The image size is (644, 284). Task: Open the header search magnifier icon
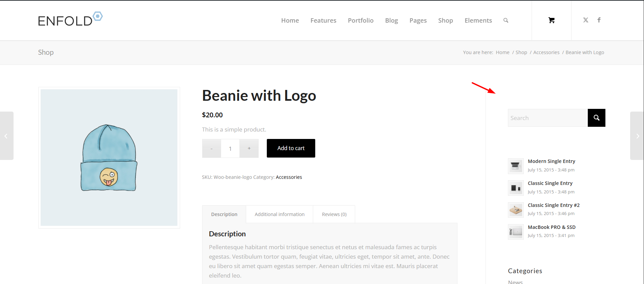pyautogui.click(x=506, y=20)
